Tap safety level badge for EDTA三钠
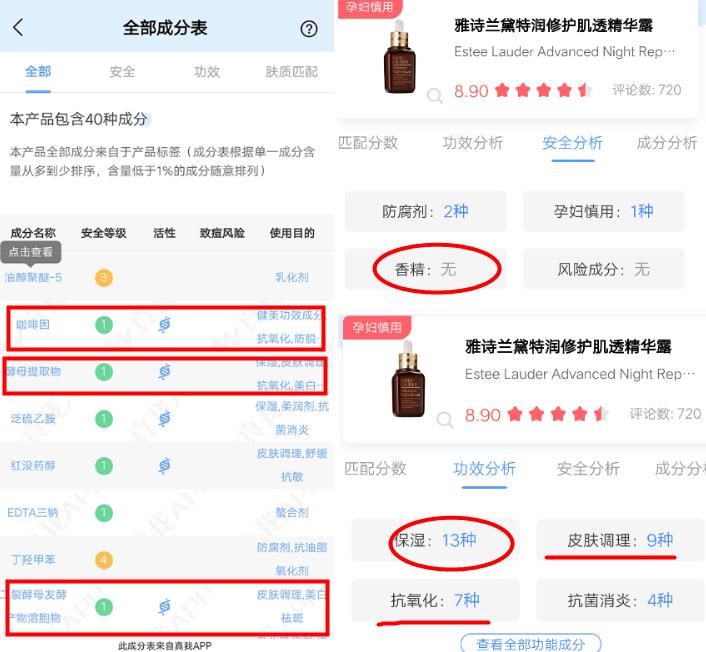The height and width of the screenshot is (652, 706). 104,513
